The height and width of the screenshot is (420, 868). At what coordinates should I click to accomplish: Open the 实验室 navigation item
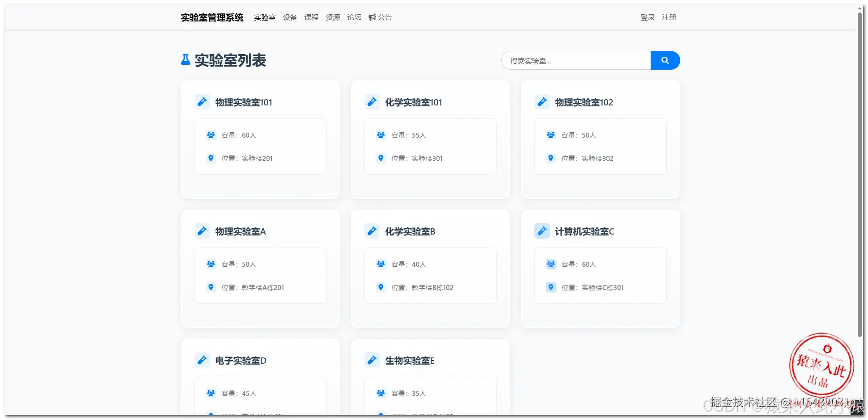(x=265, y=17)
